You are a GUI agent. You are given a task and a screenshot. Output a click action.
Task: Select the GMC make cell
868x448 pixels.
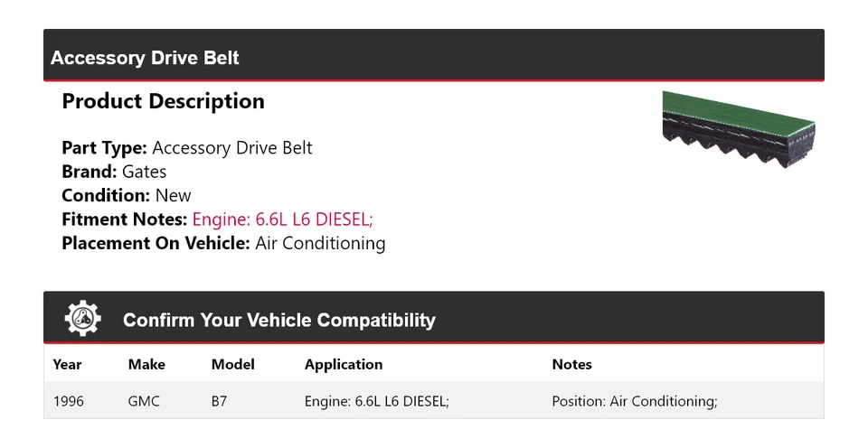click(144, 401)
